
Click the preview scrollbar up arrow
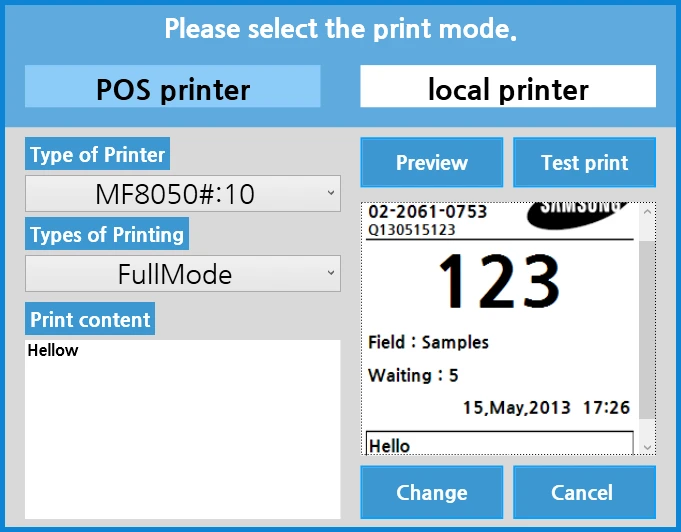(647, 211)
